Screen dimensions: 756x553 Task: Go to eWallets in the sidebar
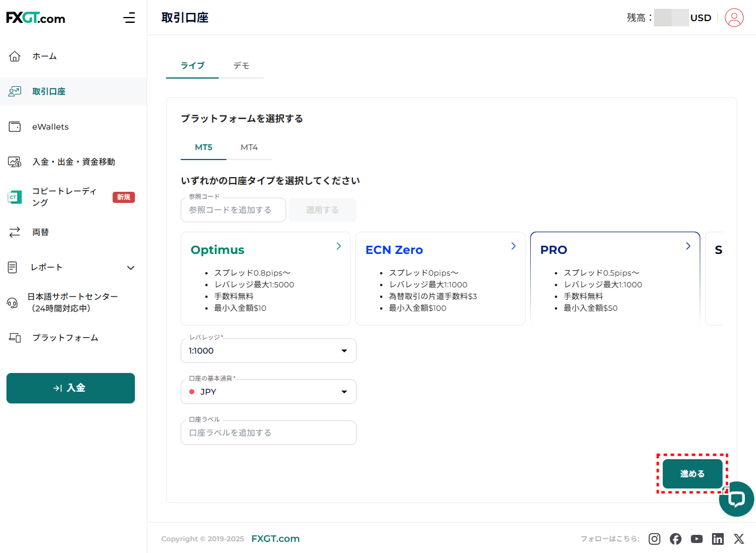[x=50, y=127]
